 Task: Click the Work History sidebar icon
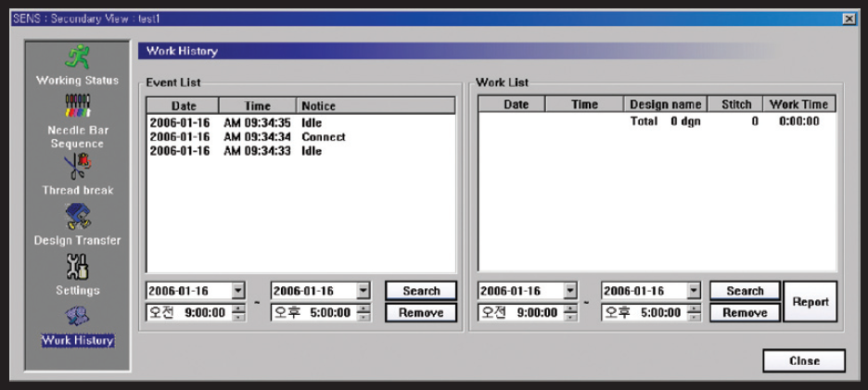click(x=78, y=317)
